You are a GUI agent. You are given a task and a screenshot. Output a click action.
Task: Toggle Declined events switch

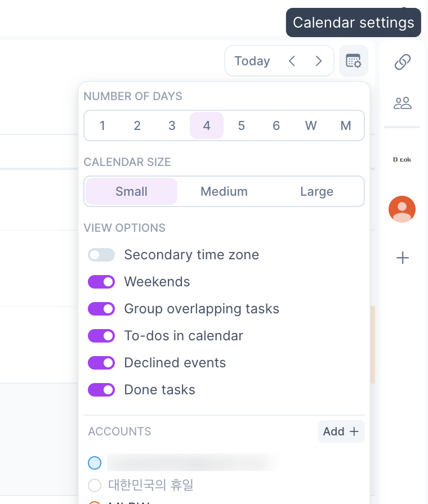click(x=101, y=363)
